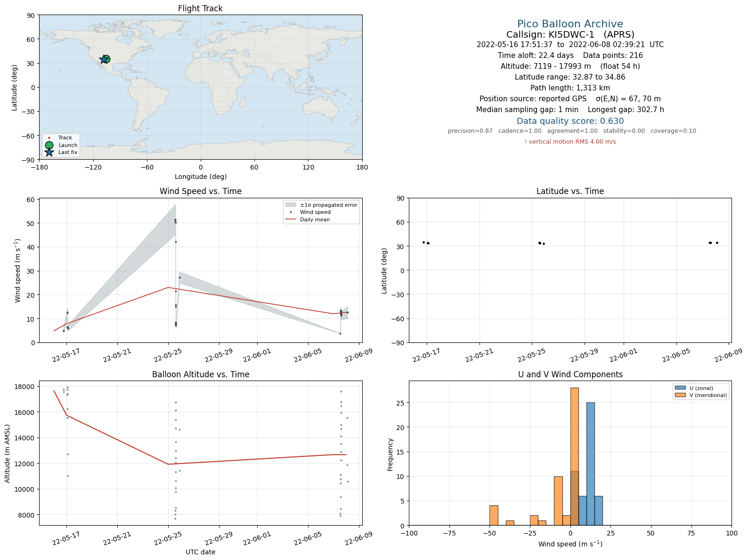
Task: Click the red Track dot in the map legend
Action: click(49, 138)
